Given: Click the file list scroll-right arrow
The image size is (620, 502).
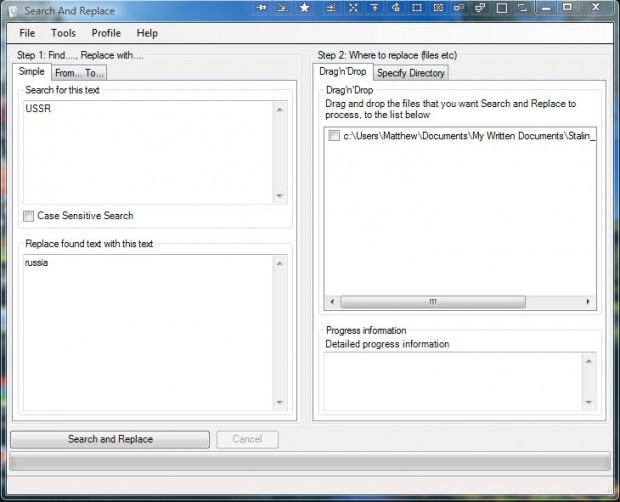Looking at the screenshot, I should [x=588, y=302].
